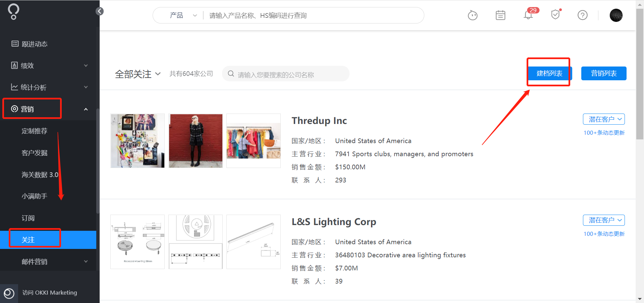The image size is (644, 303).
Task: Open Thredup clothing rack thumbnail
Action: pos(254,141)
